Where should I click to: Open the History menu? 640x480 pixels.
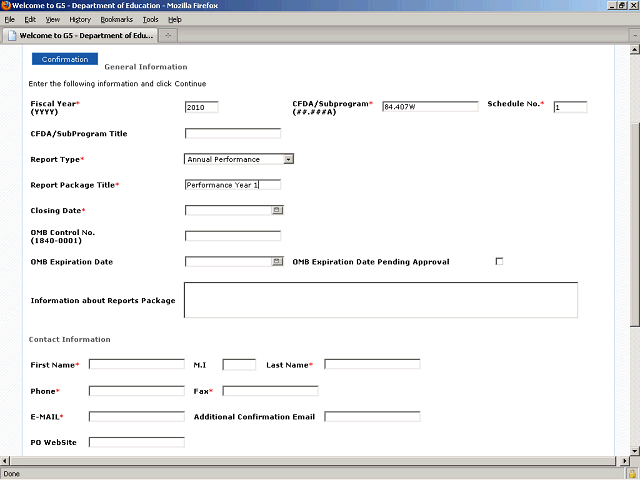[80, 20]
